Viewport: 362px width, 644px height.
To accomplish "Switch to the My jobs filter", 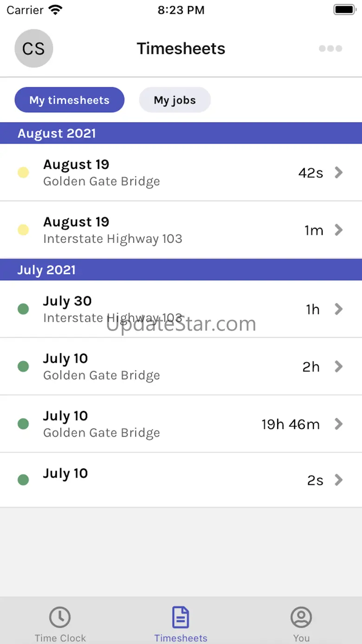I will click(x=175, y=100).
